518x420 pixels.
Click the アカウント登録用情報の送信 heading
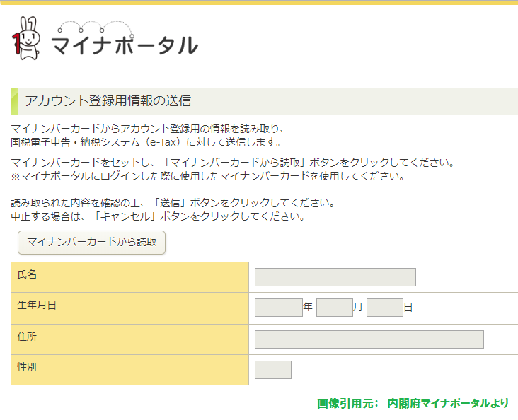[x=108, y=101]
